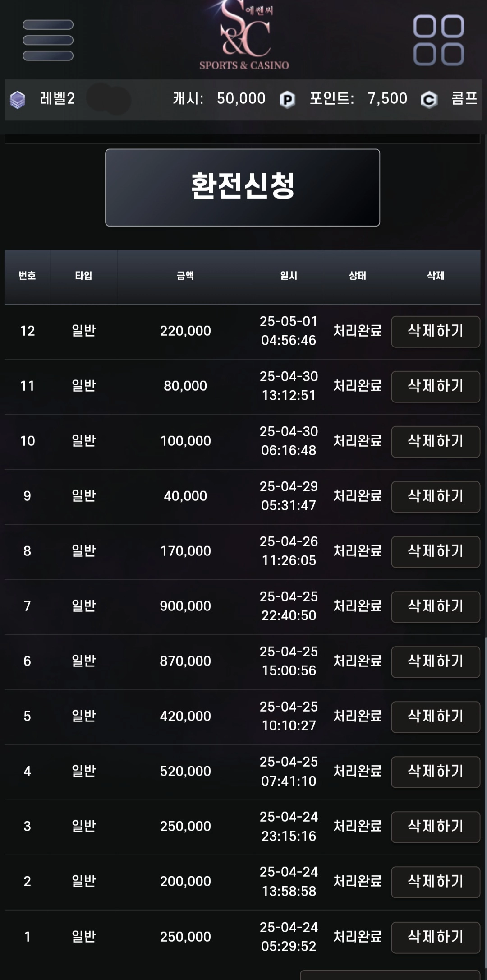Tap the P point coin icon
This screenshot has width=487, height=980.
pyautogui.click(x=287, y=99)
